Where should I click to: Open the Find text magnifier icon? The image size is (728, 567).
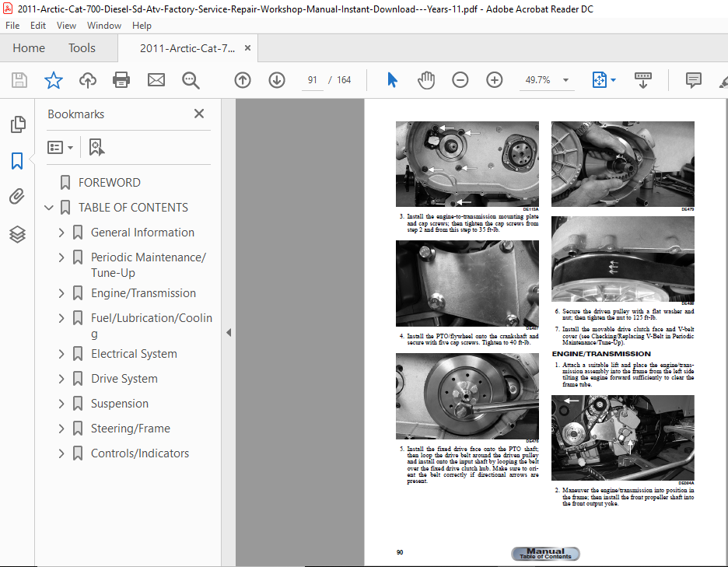click(191, 80)
